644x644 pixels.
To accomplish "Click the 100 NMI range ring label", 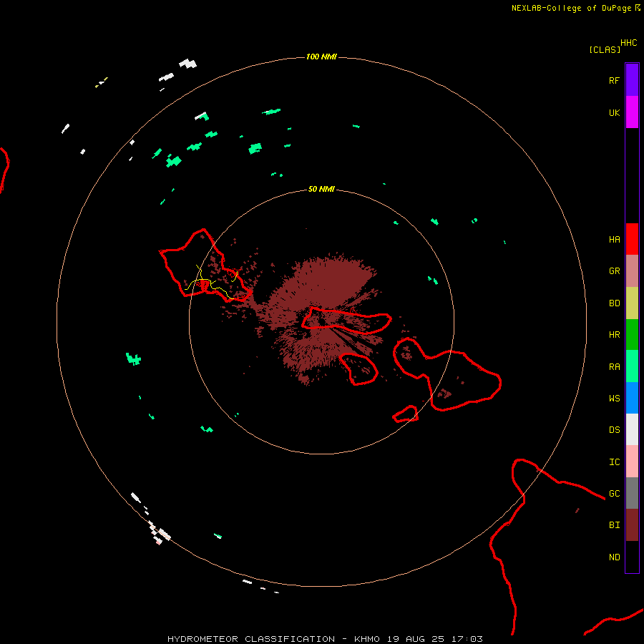I will coord(321,57).
